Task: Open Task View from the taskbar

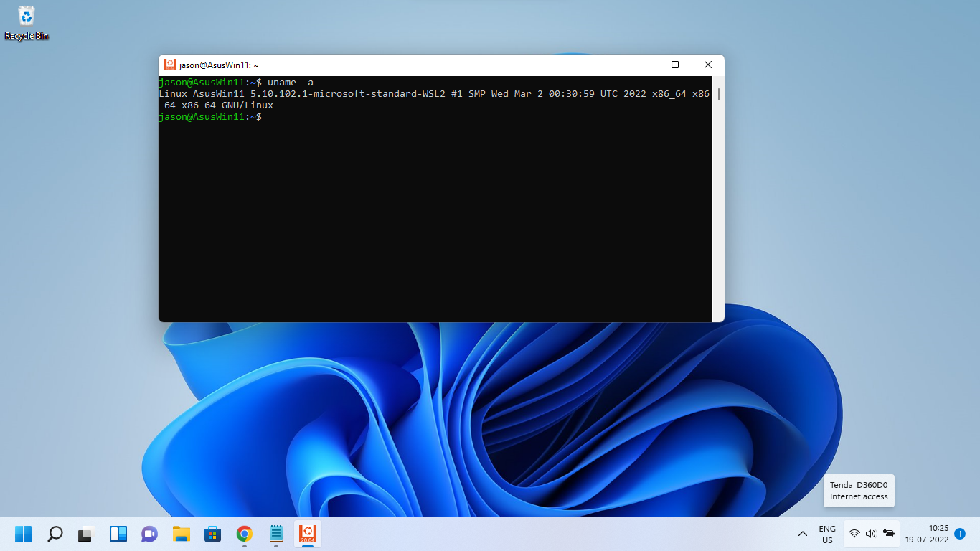Action: 86,534
